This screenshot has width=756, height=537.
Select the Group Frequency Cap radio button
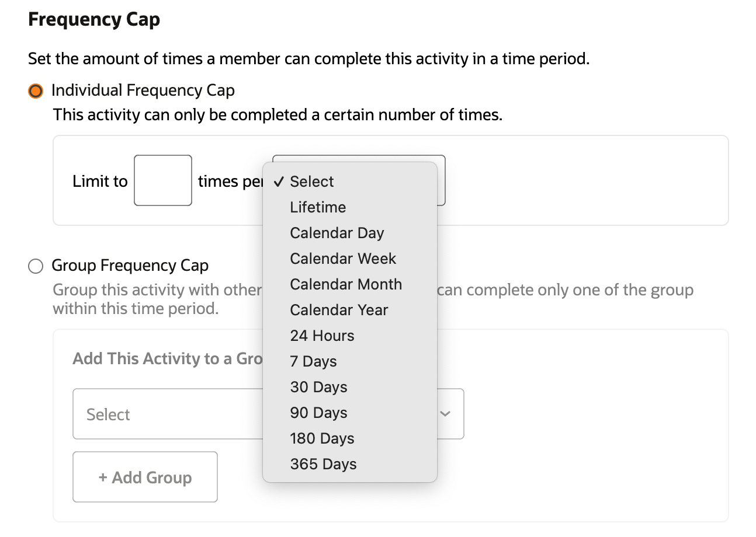point(36,267)
